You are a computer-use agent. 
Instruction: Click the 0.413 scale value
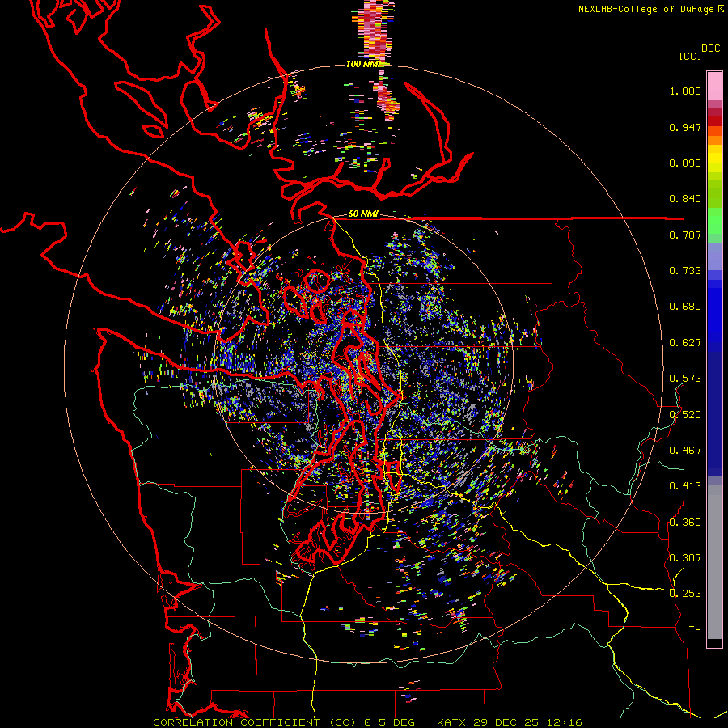click(x=685, y=486)
